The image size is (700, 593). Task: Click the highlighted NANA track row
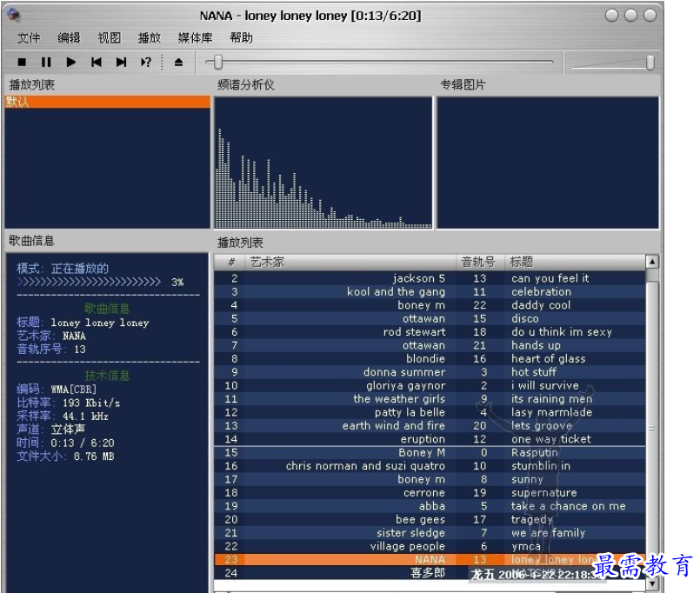point(430,559)
